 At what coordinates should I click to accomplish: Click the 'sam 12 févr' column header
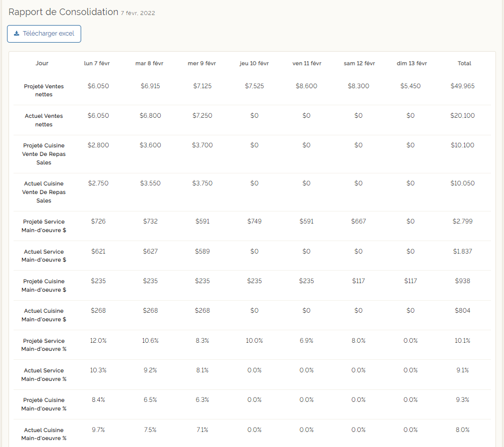pyautogui.click(x=359, y=63)
